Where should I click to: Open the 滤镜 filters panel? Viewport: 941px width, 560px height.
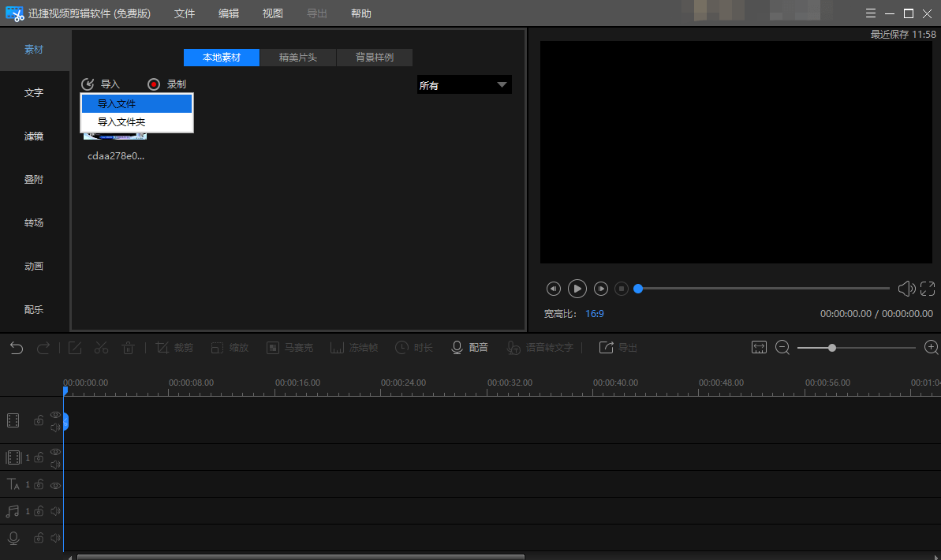point(34,136)
